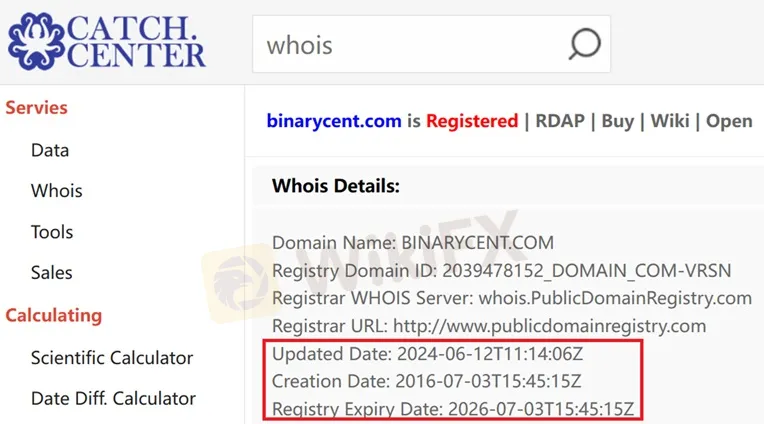Go to the Sales sidebar entry
This screenshot has width=764, height=424.
coord(51,272)
